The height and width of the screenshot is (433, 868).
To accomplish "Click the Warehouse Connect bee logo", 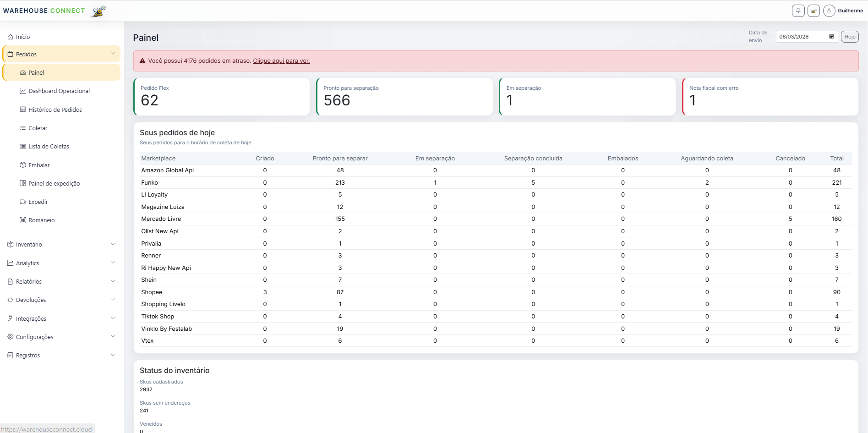I will tap(98, 11).
